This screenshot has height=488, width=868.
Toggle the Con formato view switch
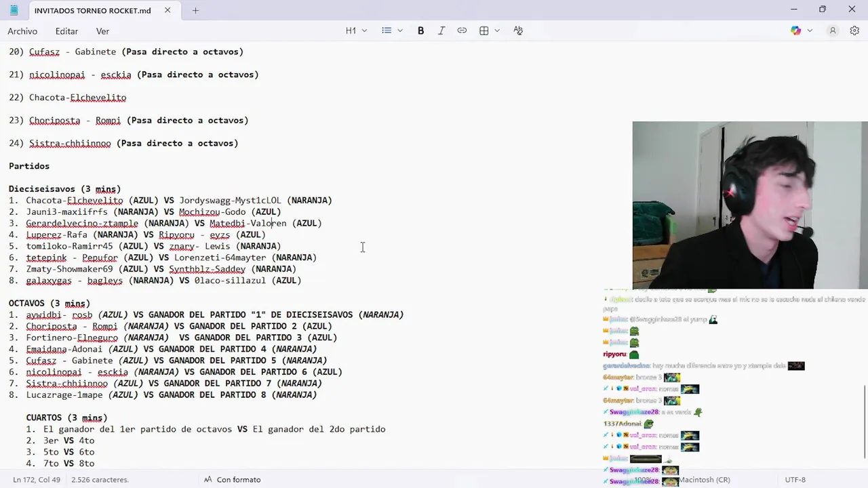click(232, 480)
